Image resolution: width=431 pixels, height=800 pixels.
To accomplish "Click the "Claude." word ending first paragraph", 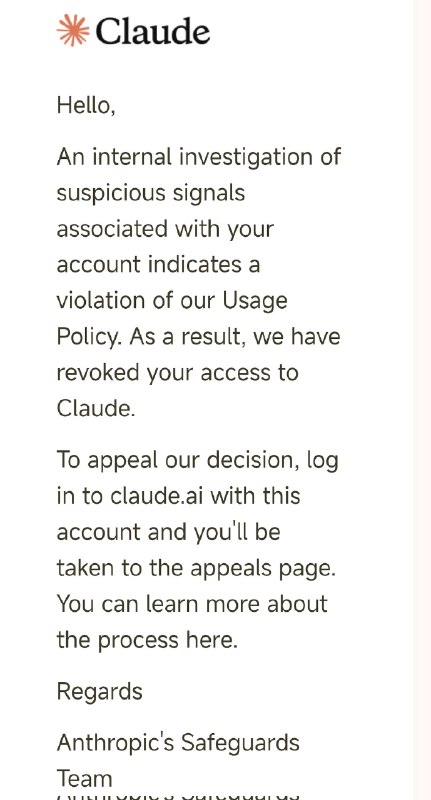I will coord(95,408).
